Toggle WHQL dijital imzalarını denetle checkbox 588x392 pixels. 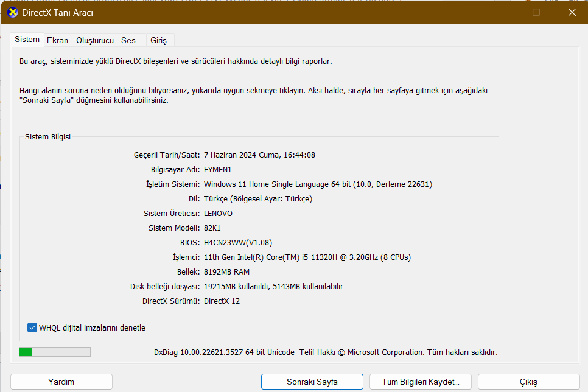pos(32,327)
